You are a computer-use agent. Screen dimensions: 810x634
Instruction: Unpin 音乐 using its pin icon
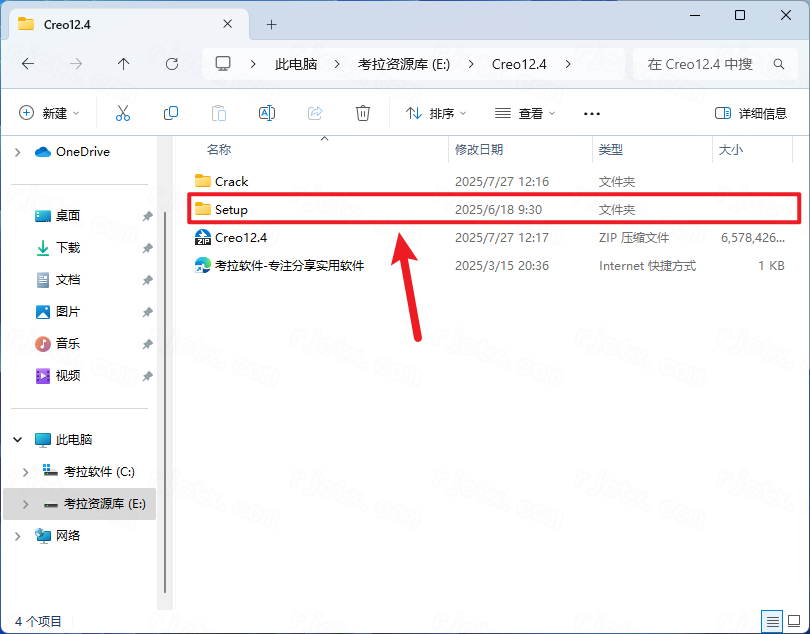click(x=148, y=344)
